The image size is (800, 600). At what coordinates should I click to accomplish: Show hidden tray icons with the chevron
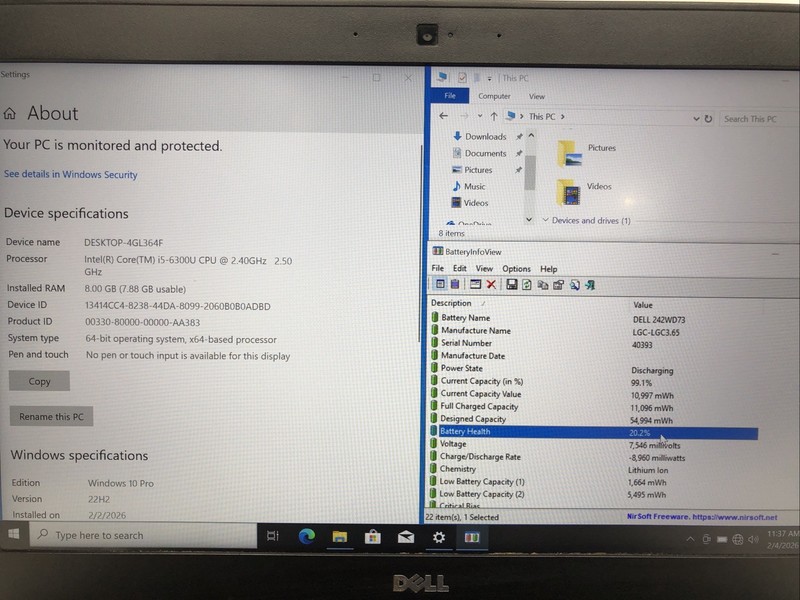690,539
